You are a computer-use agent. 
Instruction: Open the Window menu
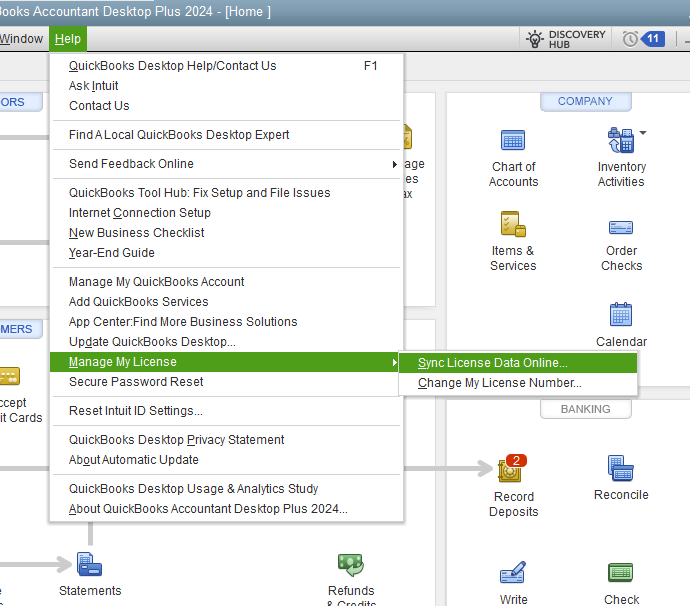[x=21, y=39]
